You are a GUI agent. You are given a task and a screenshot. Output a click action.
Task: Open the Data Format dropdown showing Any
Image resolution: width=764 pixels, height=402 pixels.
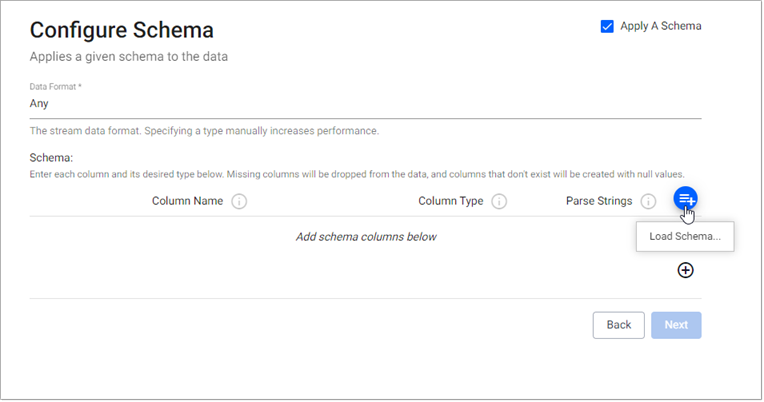365,103
